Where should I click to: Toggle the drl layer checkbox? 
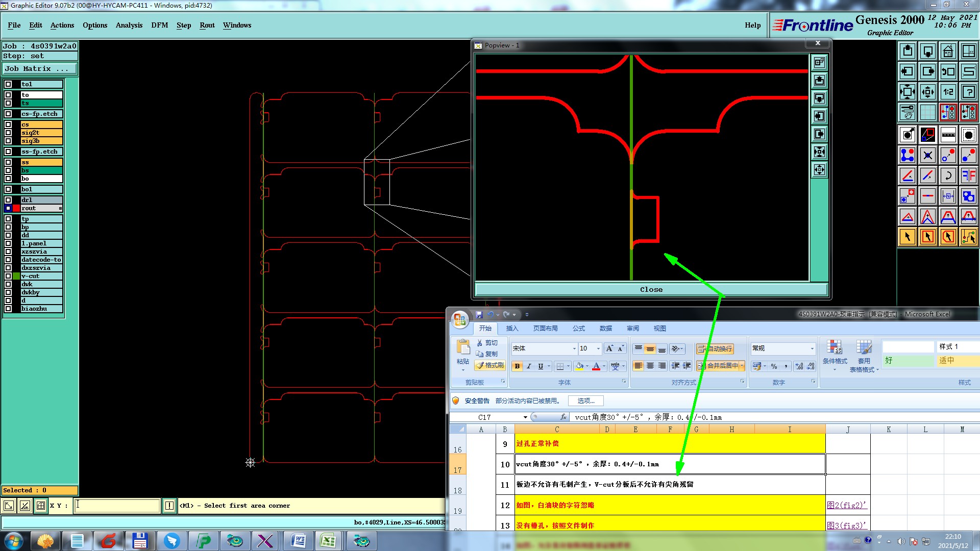pyautogui.click(x=8, y=200)
